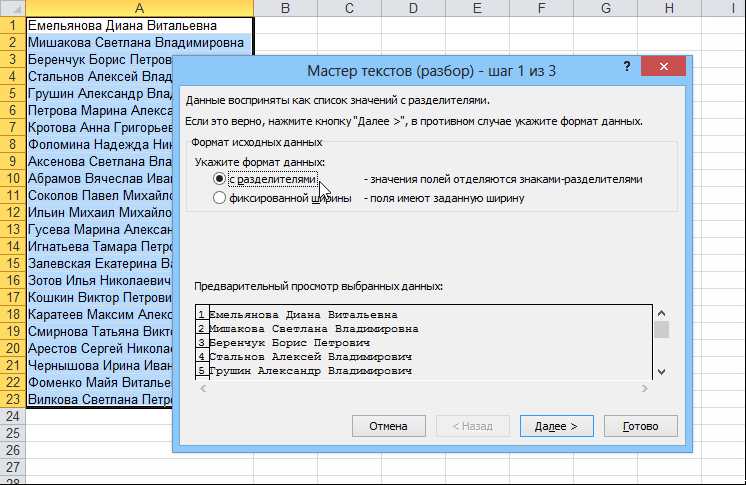The image size is (746, 485).
Task: Click the preview's vertical scrollbar thumb
Action: pyautogui.click(x=661, y=329)
